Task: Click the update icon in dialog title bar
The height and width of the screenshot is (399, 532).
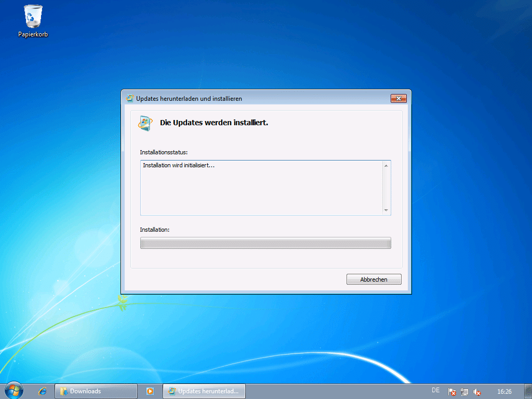Action: 129,98
